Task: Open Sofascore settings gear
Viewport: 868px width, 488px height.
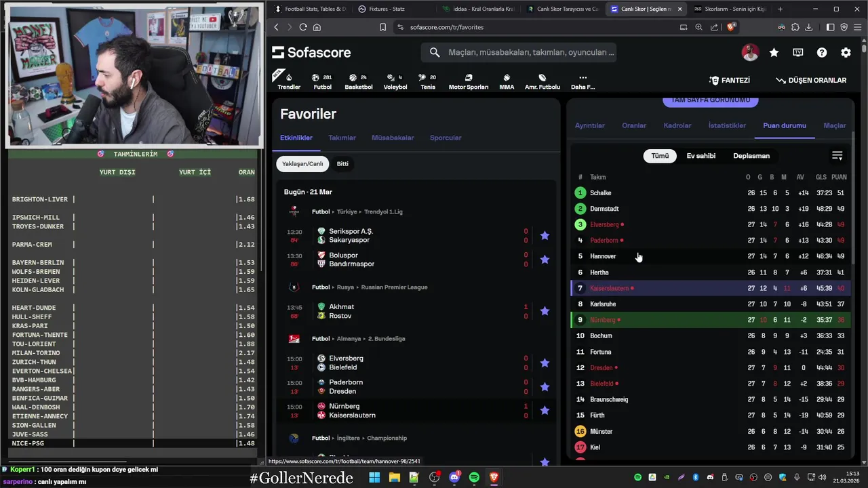Action: pyautogui.click(x=846, y=52)
